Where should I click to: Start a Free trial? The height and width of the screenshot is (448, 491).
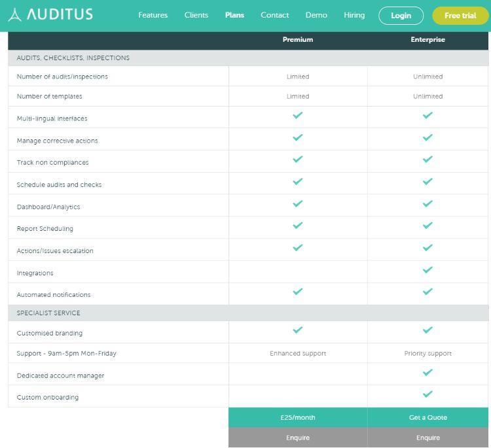(460, 16)
